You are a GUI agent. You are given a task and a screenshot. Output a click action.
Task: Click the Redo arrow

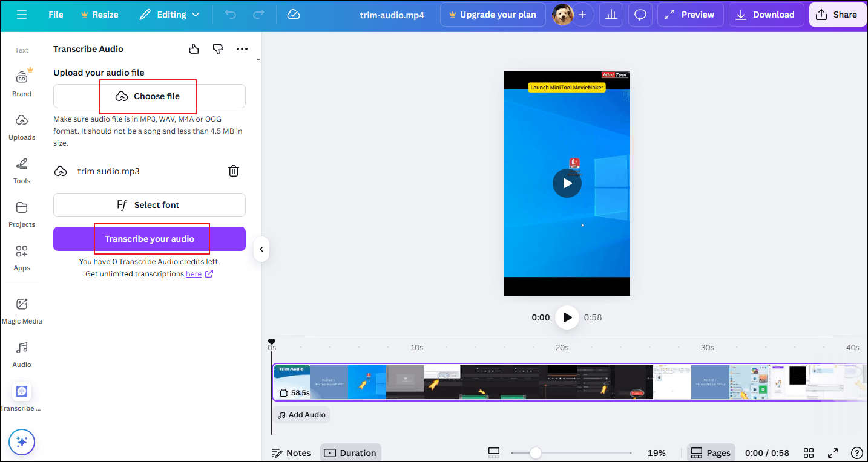coord(258,15)
